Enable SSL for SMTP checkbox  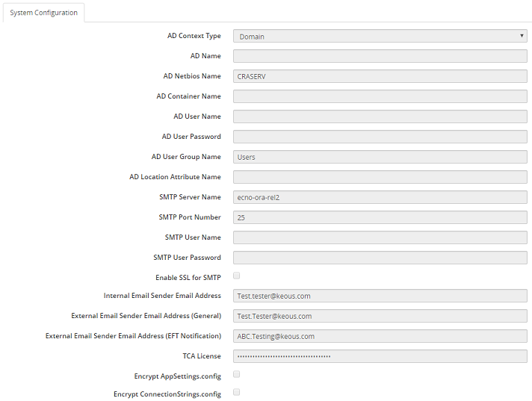pyautogui.click(x=237, y=276)
